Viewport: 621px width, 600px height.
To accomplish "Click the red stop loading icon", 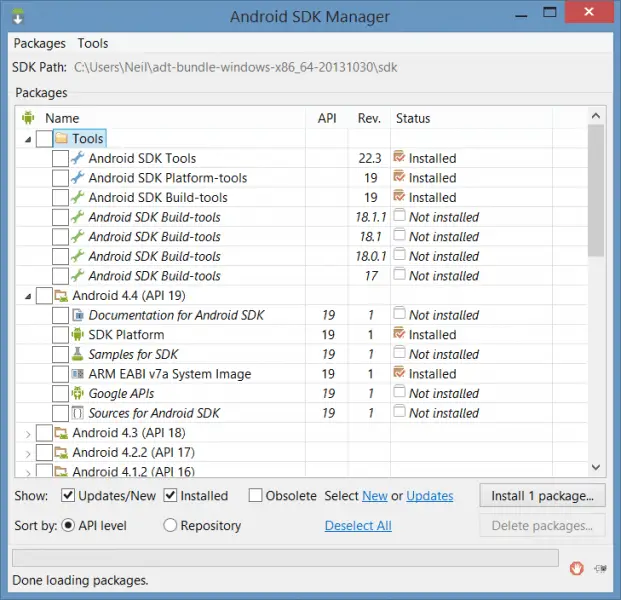I will click(576, 568).
